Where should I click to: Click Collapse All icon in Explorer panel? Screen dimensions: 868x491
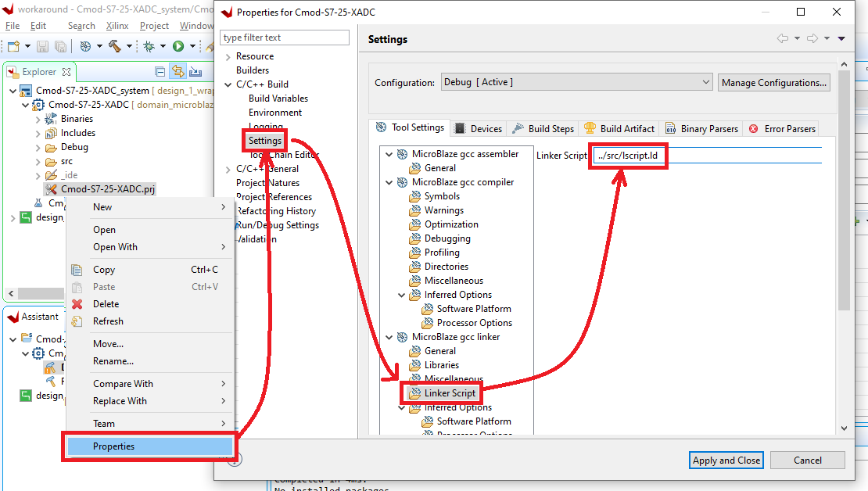click(160, 71)
